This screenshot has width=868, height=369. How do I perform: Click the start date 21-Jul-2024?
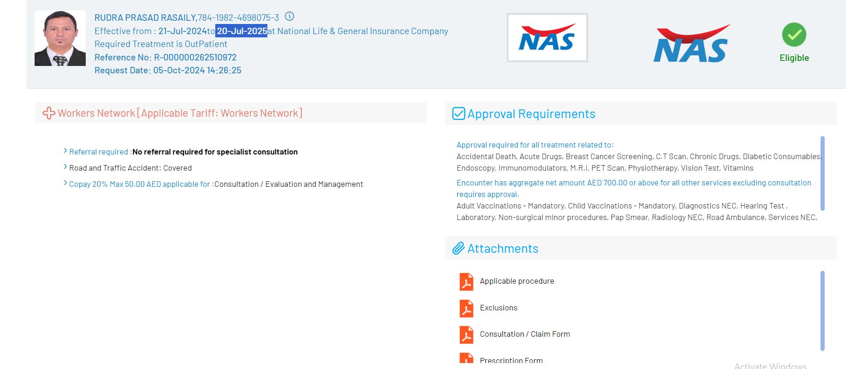click(x=183, y=31)
